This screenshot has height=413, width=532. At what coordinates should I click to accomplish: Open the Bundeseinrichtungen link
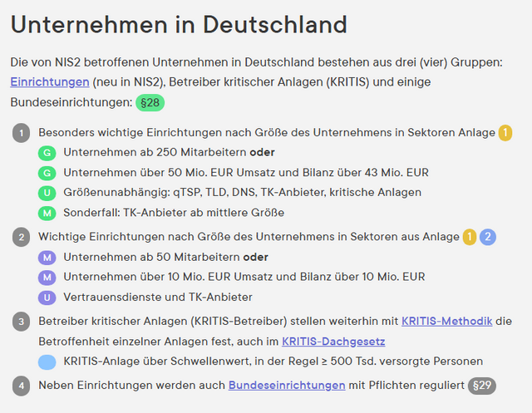click(x=287, y=386)
